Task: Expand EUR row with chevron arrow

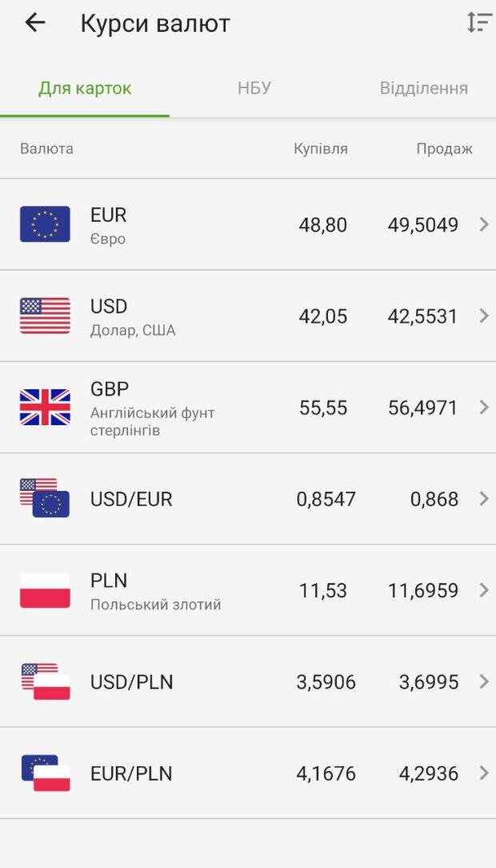Action: [483, 224]
